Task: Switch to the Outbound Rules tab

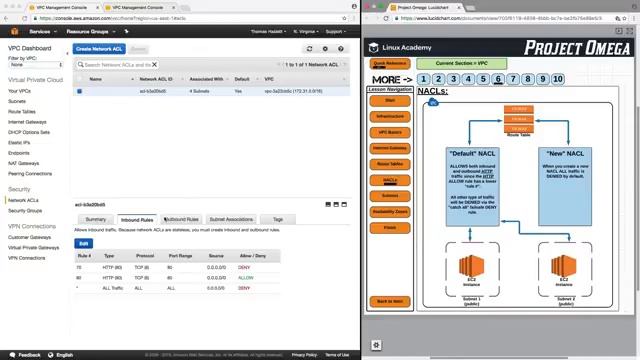Action: (x=181, y=220)
